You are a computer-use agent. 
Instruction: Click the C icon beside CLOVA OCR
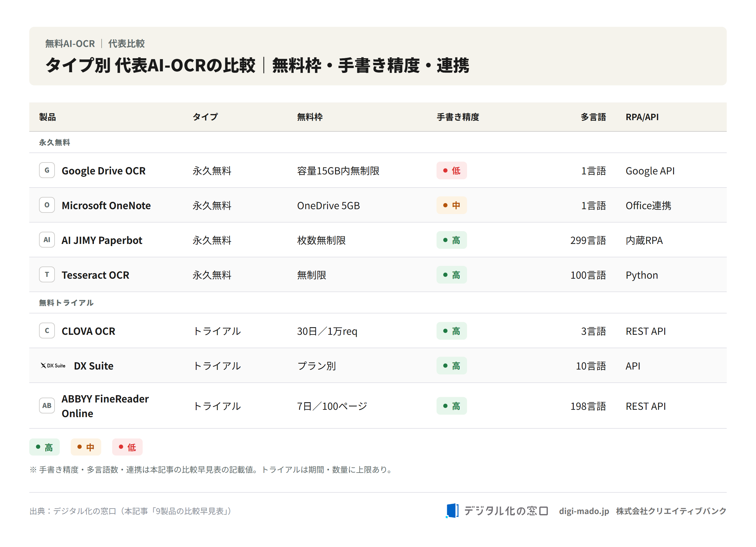pyautogui.click(x=47, y=331)
